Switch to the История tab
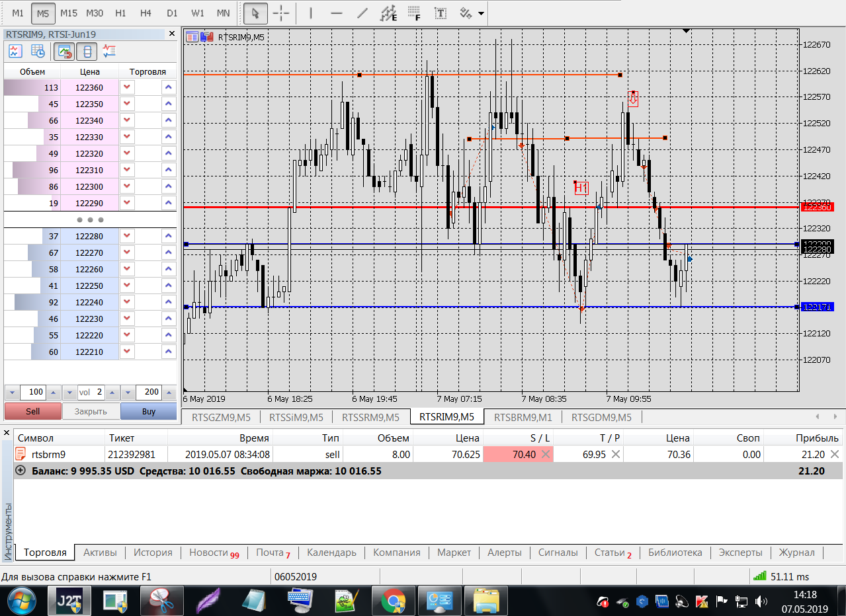 point(153,553)
